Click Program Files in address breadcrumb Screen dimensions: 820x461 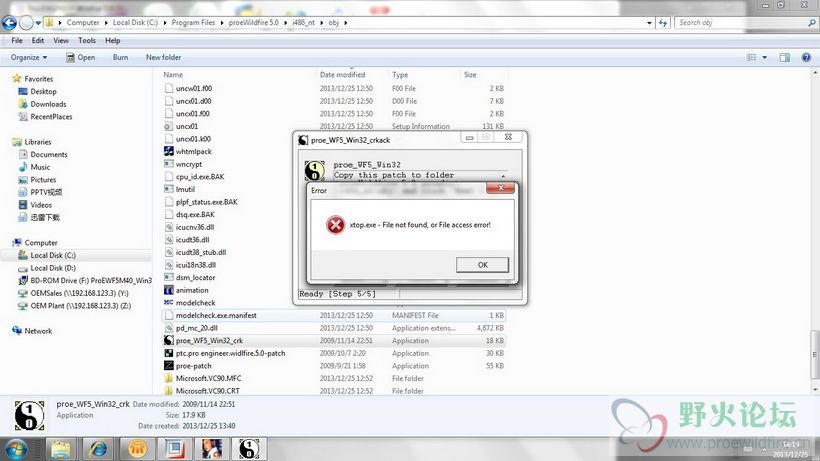[x=193, y=22]
